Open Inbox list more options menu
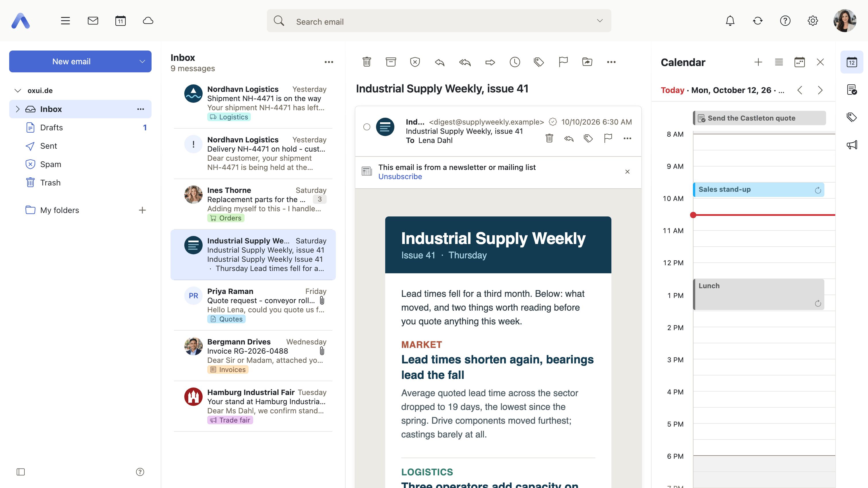Viewport: 868px width, 488px height. [x=329, y=62]
